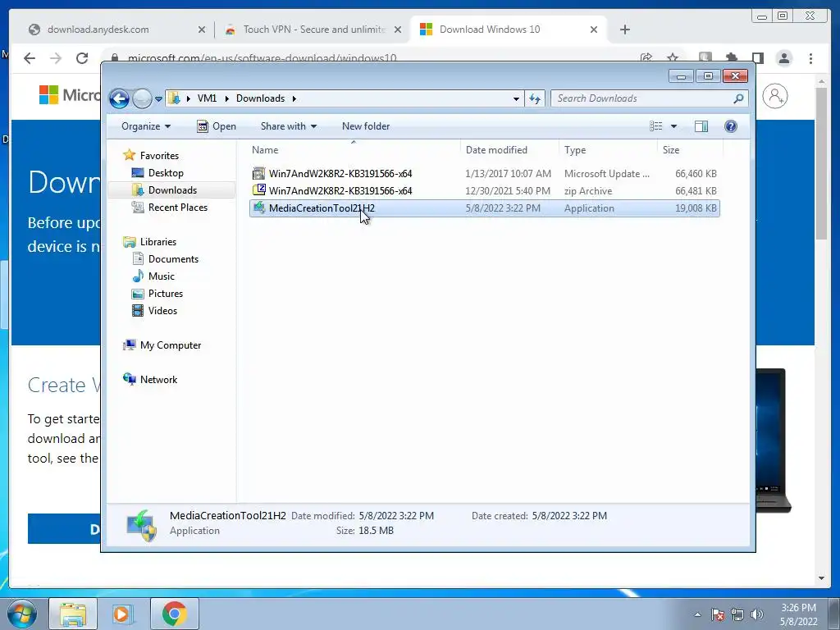
Task: Switch to the Download Windows 10 tab
Action: coord(506,30)
